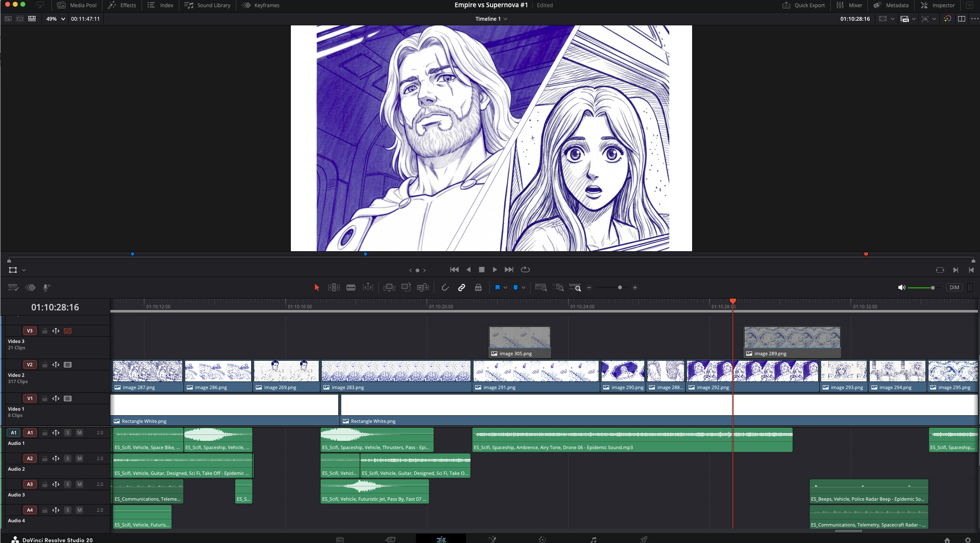This screenshot has width=980, height=543.
Task: Click match frame icon below viewer
Action: (940, 270)
